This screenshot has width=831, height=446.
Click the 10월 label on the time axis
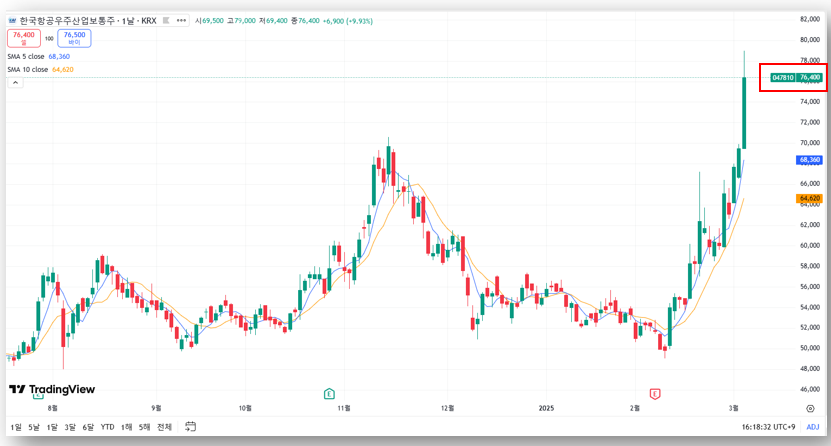245,408
